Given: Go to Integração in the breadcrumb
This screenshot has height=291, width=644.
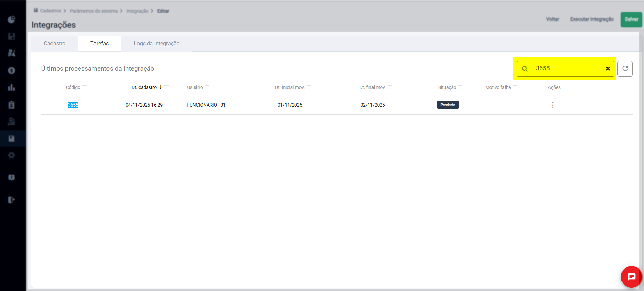Looking at the screenshot, I should pyautogui.click(x=137, y=11).
